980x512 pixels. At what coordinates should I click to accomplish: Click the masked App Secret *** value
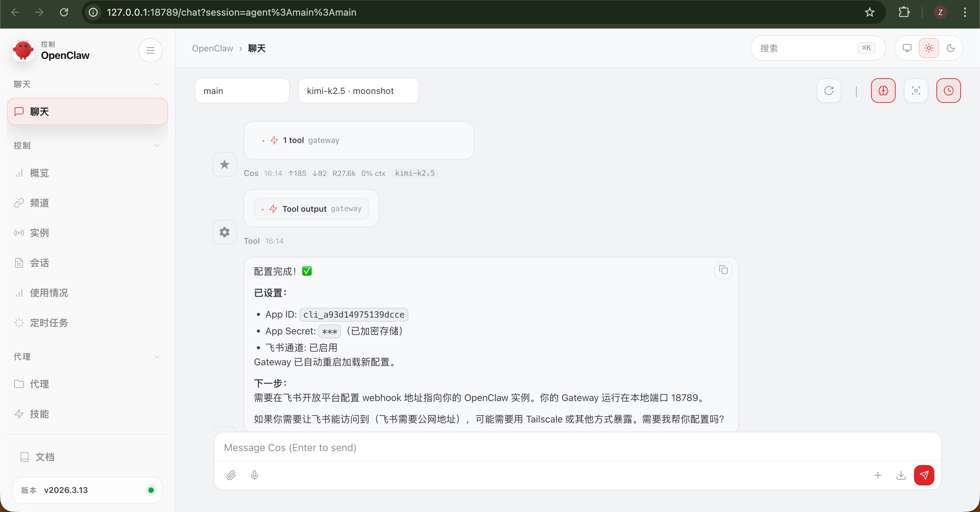[329, 331]
